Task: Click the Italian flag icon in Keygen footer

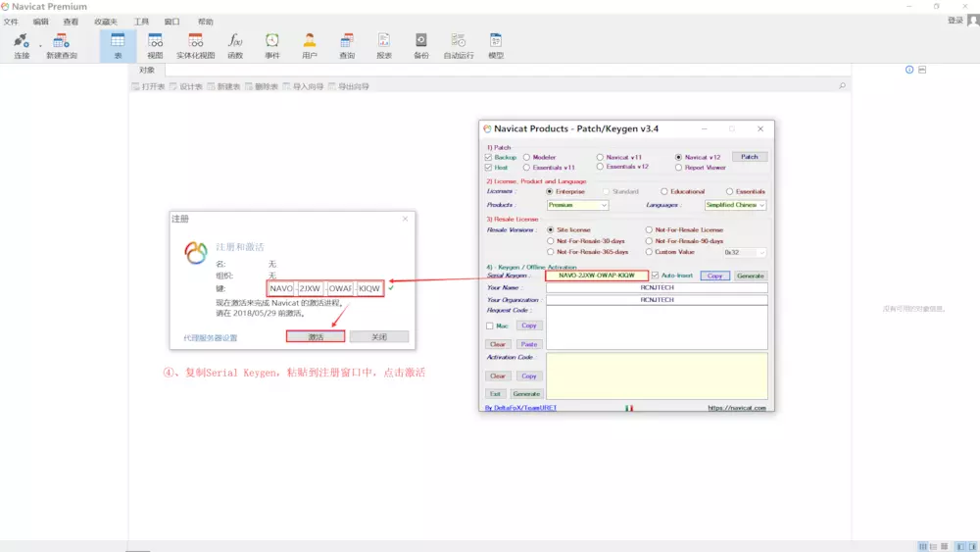Action: click(x=629, y=408)
